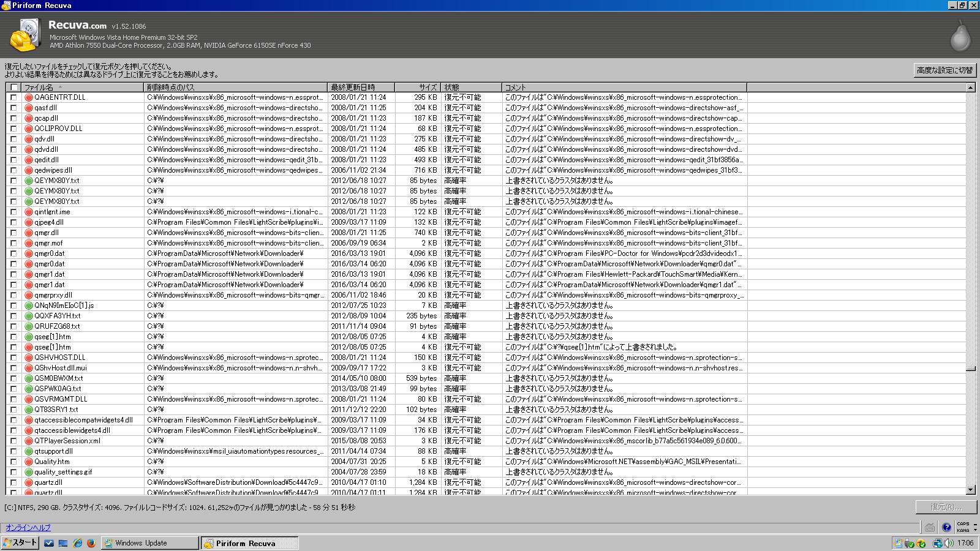This screenshot has width=980, height=551.
Task: Switch to the Windows Update taskbar window
Action: pyautogui.click(x=149, y=543)
